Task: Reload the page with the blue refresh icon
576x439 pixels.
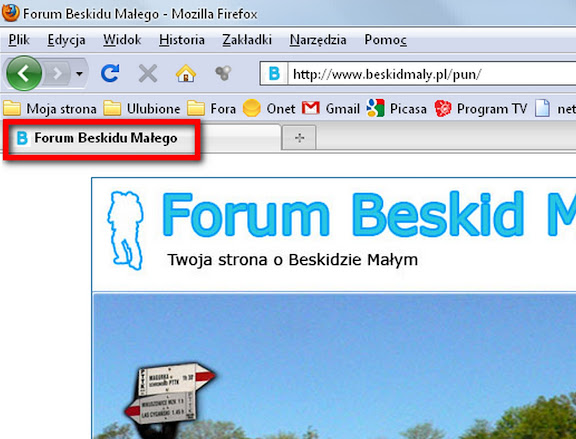Action: pos(110,73)
